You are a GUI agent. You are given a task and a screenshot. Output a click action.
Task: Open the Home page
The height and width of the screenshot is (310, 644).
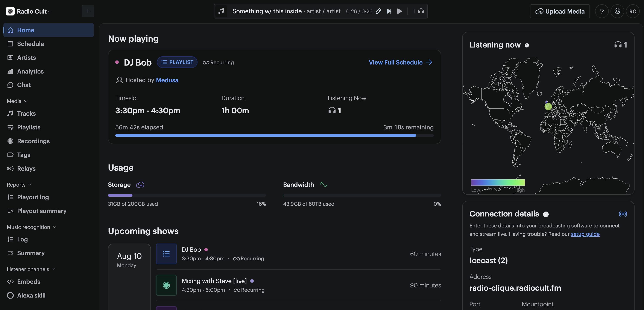point(49,30)
